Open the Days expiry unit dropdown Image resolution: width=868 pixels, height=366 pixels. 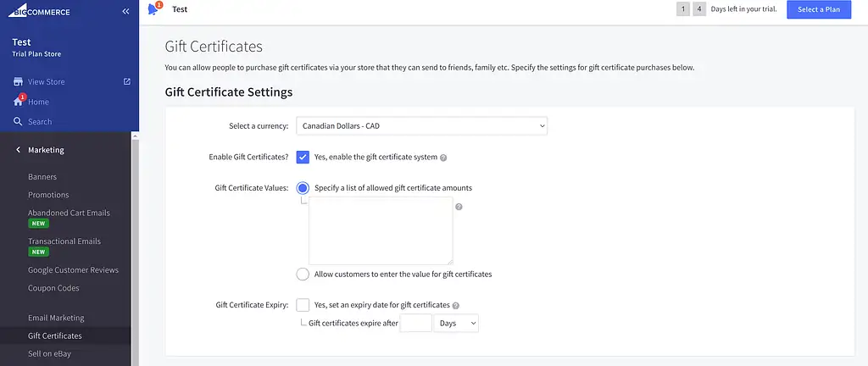[x=456, y=324]
